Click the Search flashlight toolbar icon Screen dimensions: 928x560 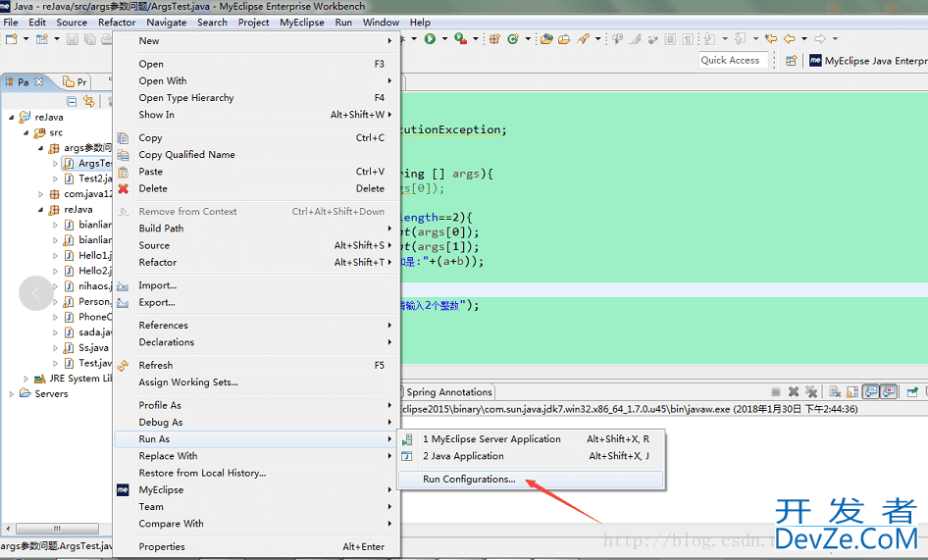point(583,38)
